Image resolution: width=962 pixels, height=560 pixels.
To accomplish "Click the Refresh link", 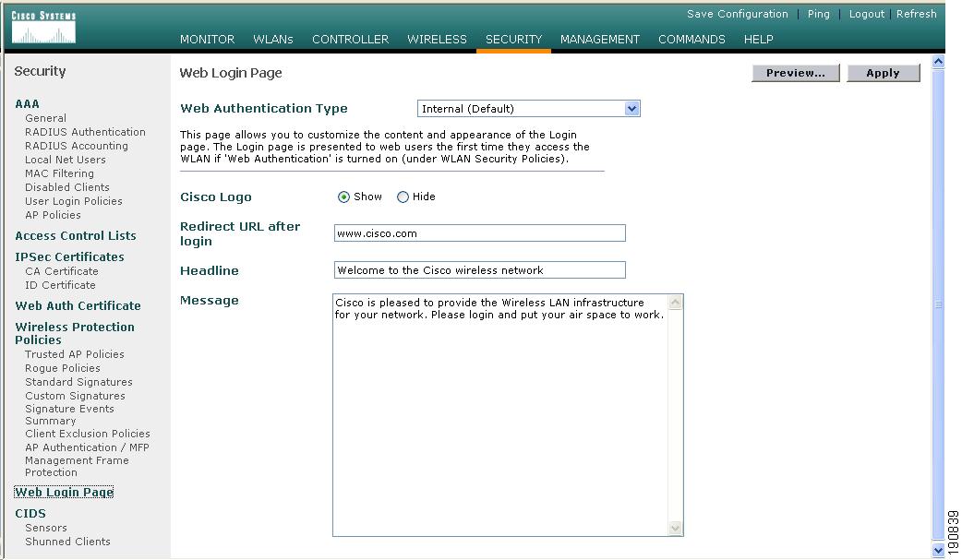I will (x=917, y=14).
